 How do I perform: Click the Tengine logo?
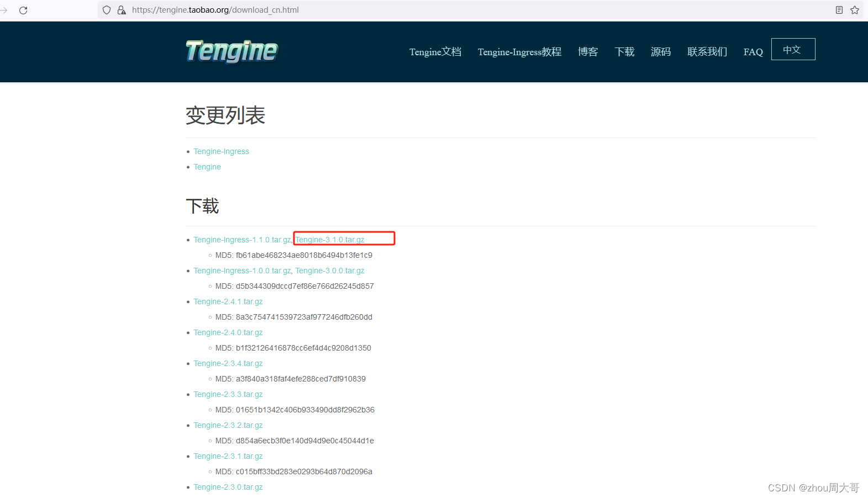[232, 51]
